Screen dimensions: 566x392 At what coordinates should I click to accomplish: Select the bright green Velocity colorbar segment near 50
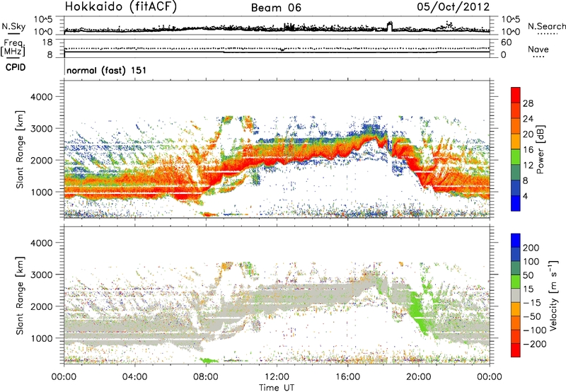tap(516, 282)
